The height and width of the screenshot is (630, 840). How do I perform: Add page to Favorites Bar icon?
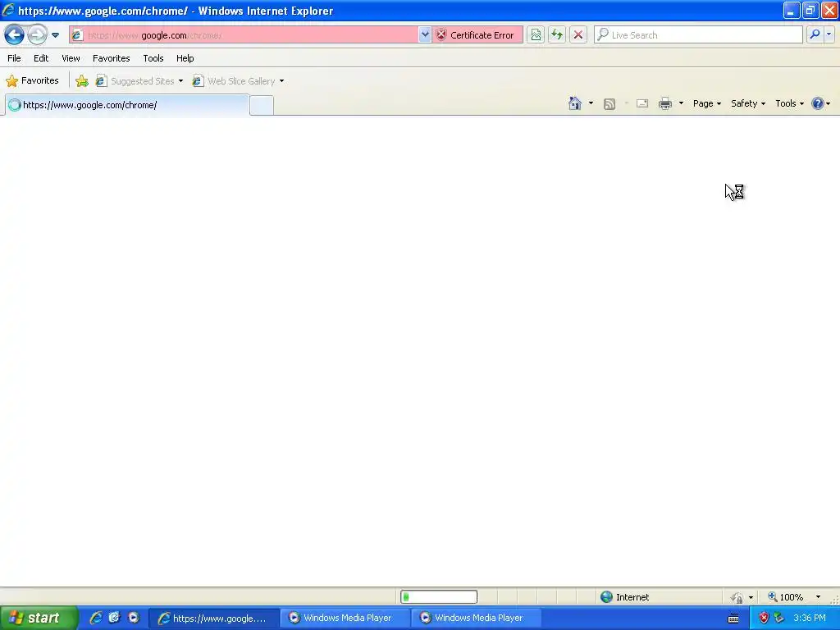click(82, 81)
